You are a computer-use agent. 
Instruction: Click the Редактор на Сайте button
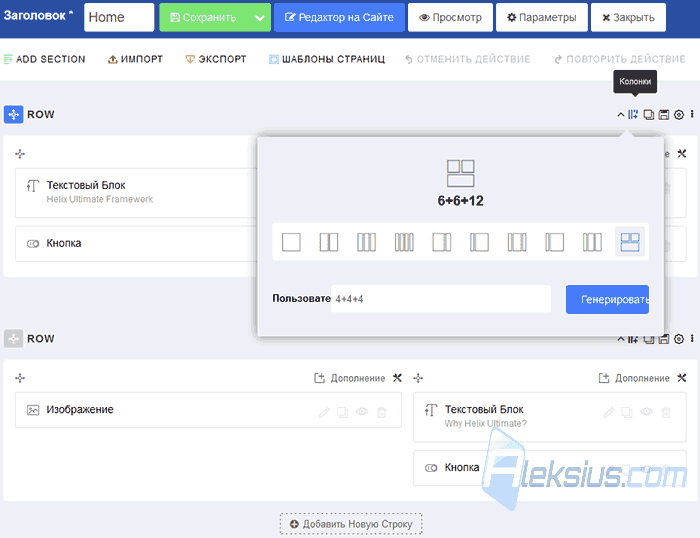339,17
